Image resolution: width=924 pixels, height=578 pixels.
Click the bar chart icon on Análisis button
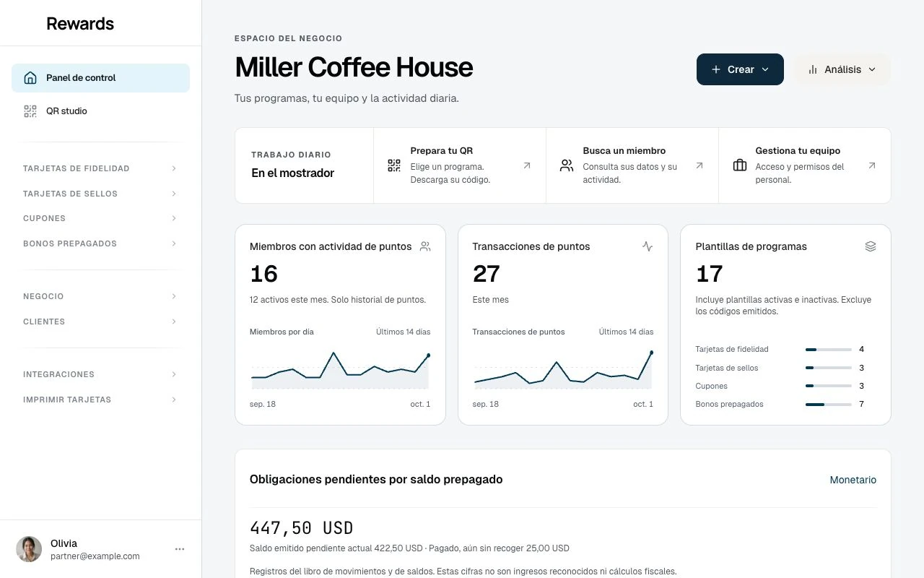point(813,69)
